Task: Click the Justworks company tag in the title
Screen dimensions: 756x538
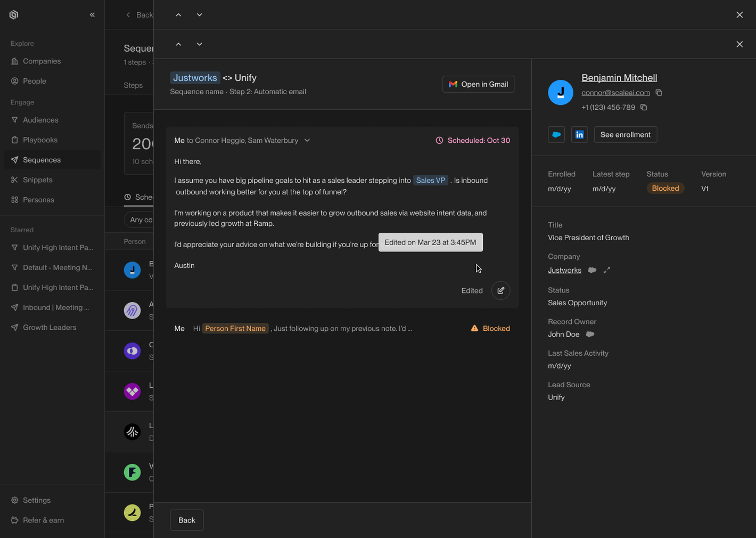Action: pyautogui.click(x=195, y=78)
